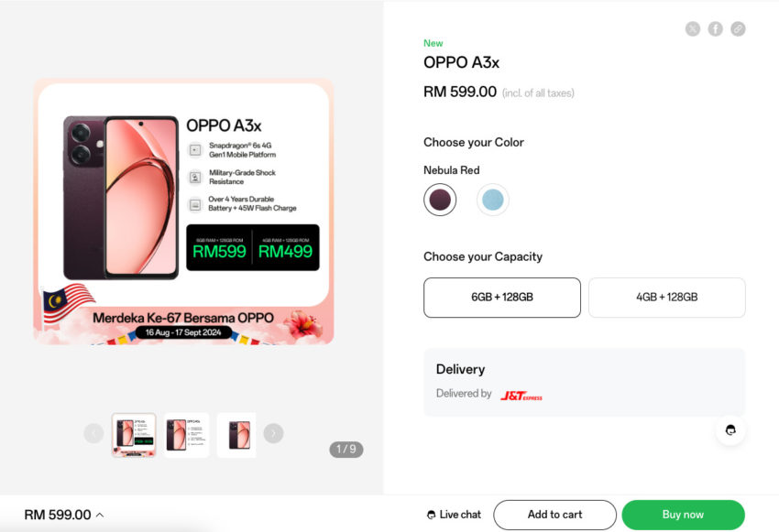Image resolution: width=779 pixels, height=532 pixels.
Task: Share product on X (Twitter)
Action: tap(693, 29)
